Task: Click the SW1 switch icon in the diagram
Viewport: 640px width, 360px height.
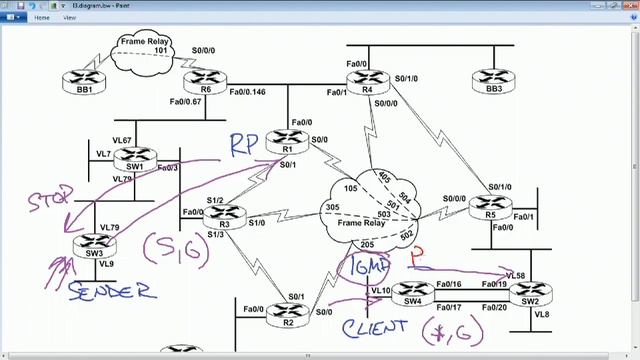Action: 135,159
